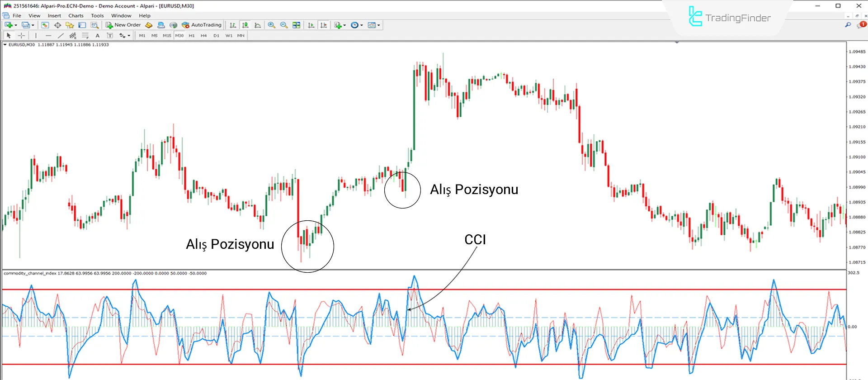Open the Insert menu
The height and width of the screenshot is (380, 868).
[54, 15]
